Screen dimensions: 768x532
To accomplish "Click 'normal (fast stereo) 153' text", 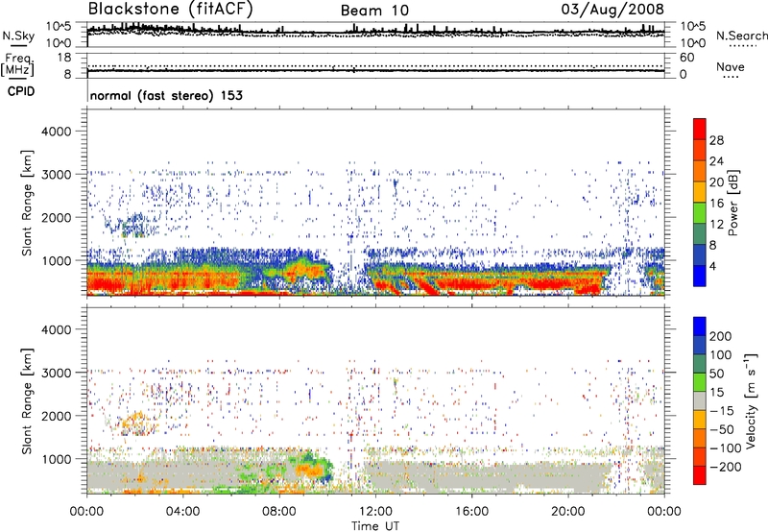I will [166, 95].
